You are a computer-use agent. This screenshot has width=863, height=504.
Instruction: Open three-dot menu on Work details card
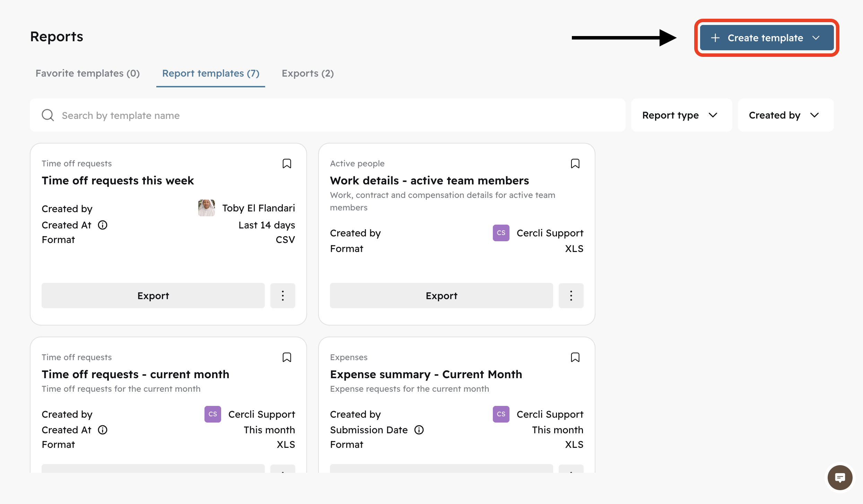(571, 296)
